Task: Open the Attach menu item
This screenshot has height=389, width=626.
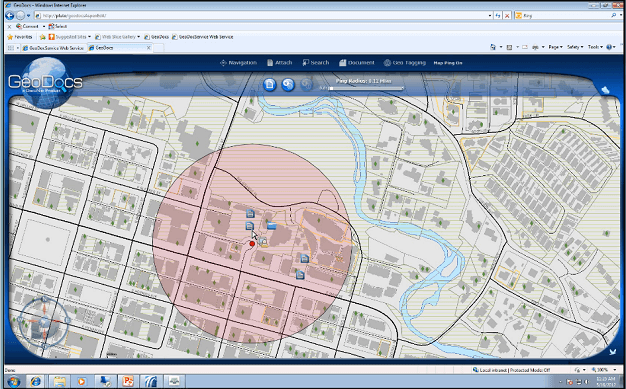Action: [279, 63]
